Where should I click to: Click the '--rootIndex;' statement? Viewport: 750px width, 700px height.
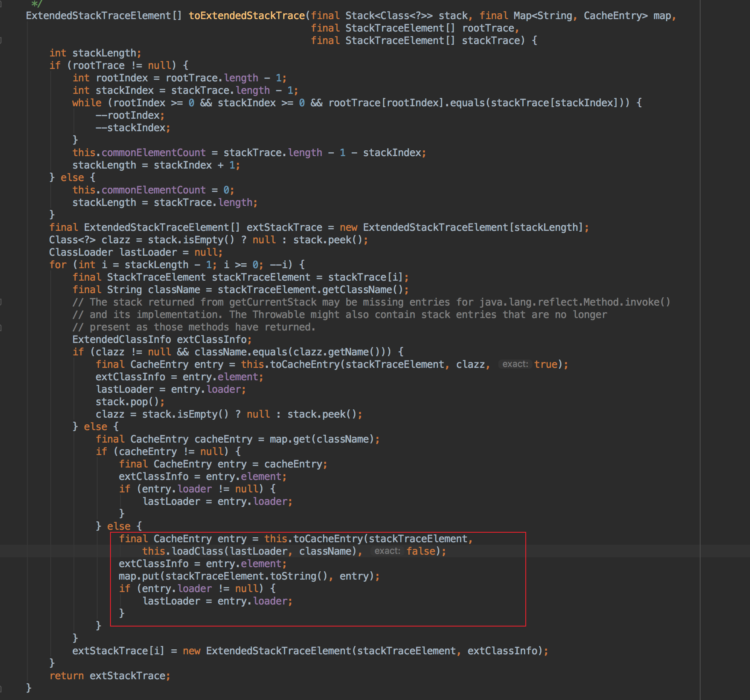click(x=130, y=115)
